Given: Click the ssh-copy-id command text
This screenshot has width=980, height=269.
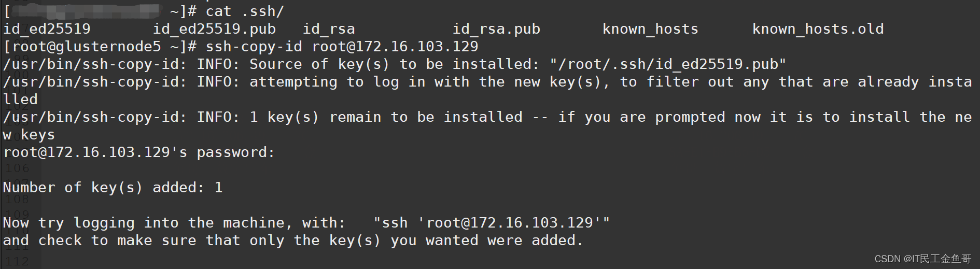Looking at the screenshot, I should [x=342, y=47].
